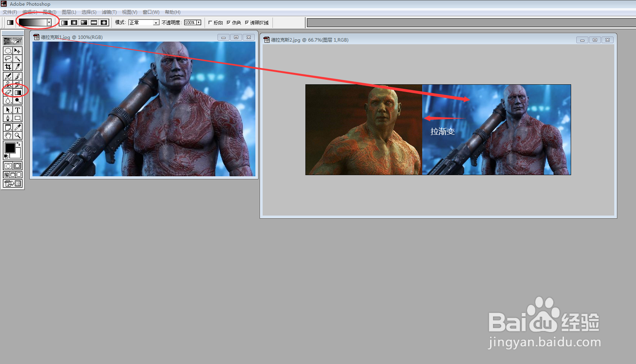This screenshot has height=364, width=636.
Task: Maximize the 德拉克斯2.jpg document window
Action: click(x=595, y=40)
